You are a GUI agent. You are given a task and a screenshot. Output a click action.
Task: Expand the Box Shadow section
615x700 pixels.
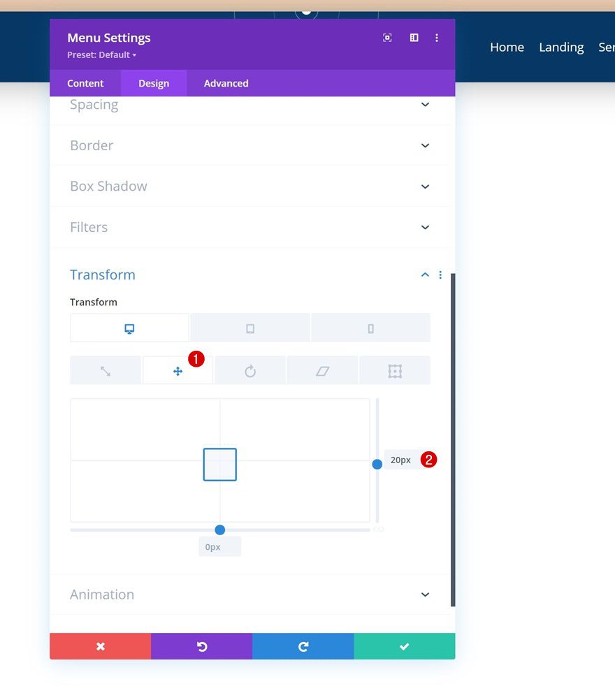(x=250, y=186)
